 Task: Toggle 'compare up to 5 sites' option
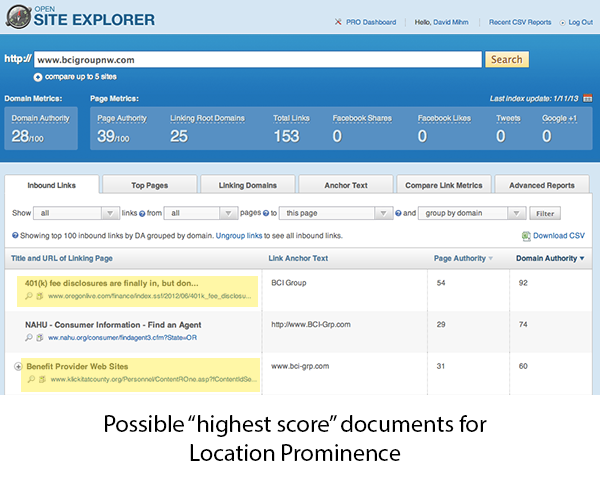coord(38,76)
